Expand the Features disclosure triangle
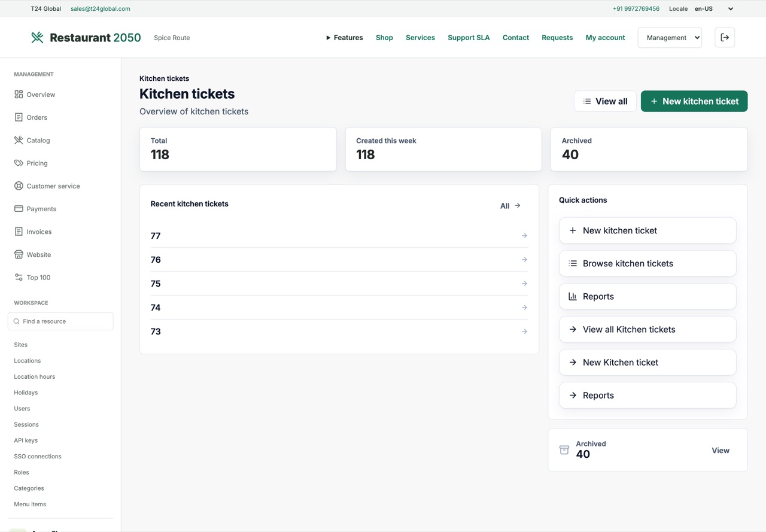Screen dimensions: 766x532 coord(328,38)
